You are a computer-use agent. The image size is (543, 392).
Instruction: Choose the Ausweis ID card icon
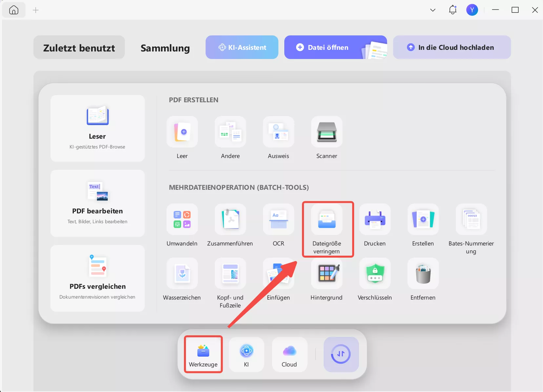coord(278,132)
